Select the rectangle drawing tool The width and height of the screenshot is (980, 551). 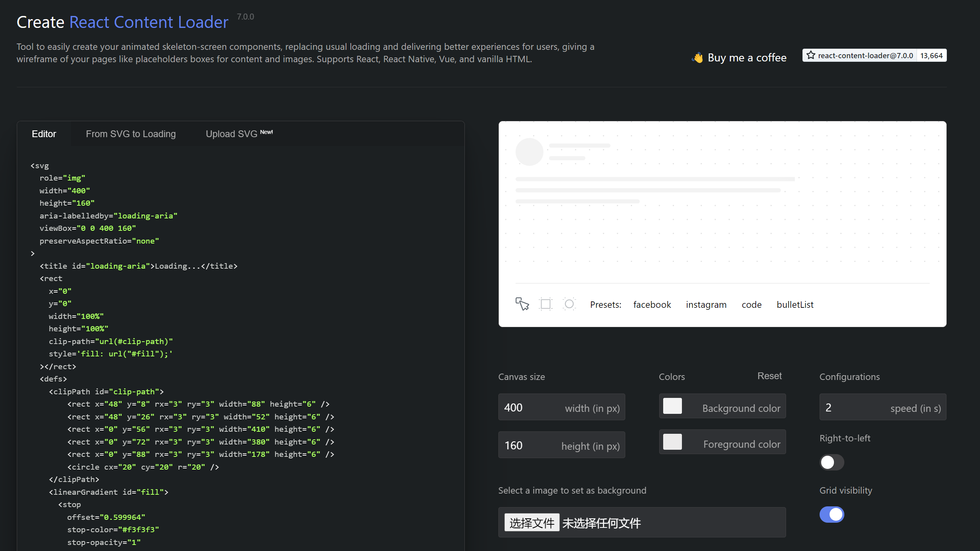[x=546, y=304]
